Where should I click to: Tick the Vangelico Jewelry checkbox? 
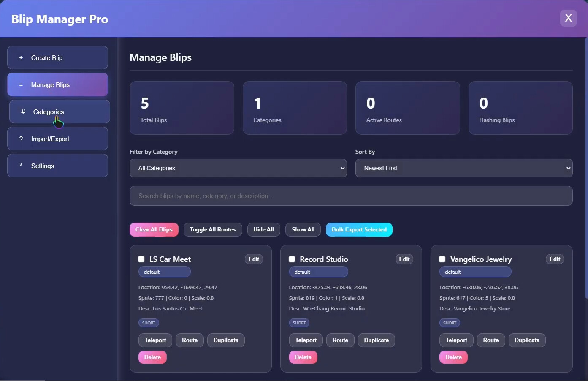[442, 259]
